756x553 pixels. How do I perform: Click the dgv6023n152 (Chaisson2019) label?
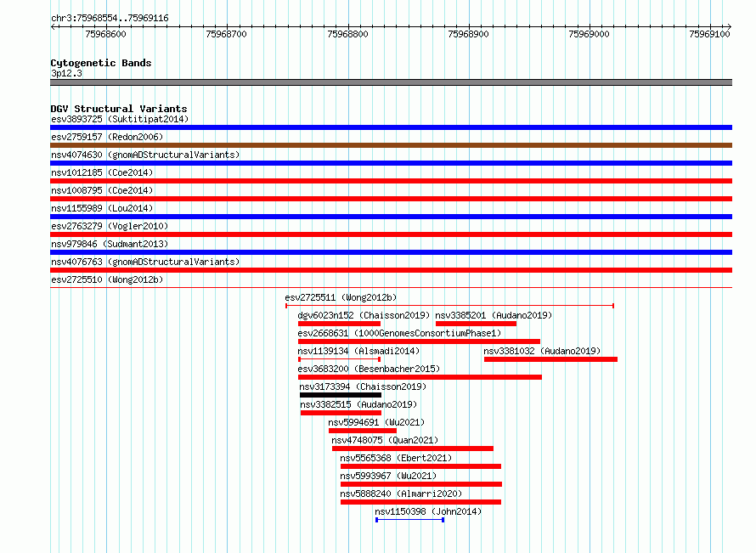[364, 315]
